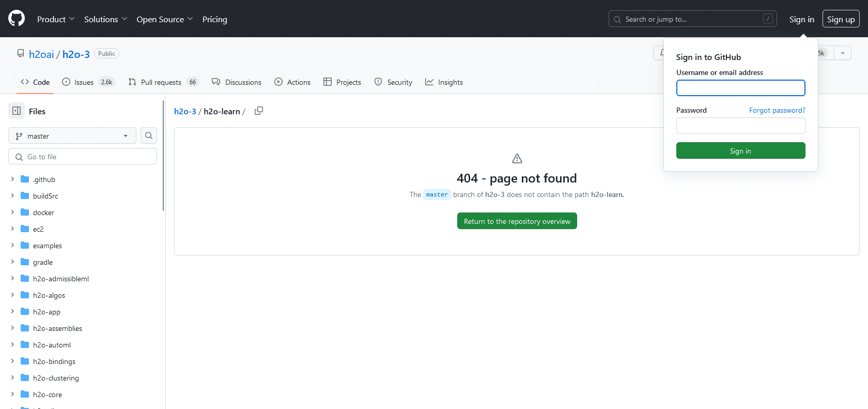Open the h2o-3 repository title link
Screen dimensions: 868x409
pyautogui.click(x=76, y=54)
